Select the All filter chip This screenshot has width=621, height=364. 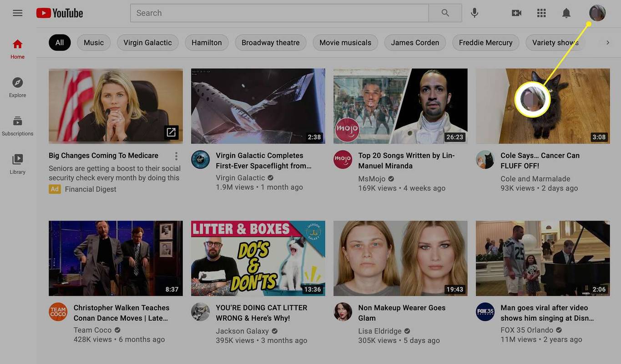(60, 42)
